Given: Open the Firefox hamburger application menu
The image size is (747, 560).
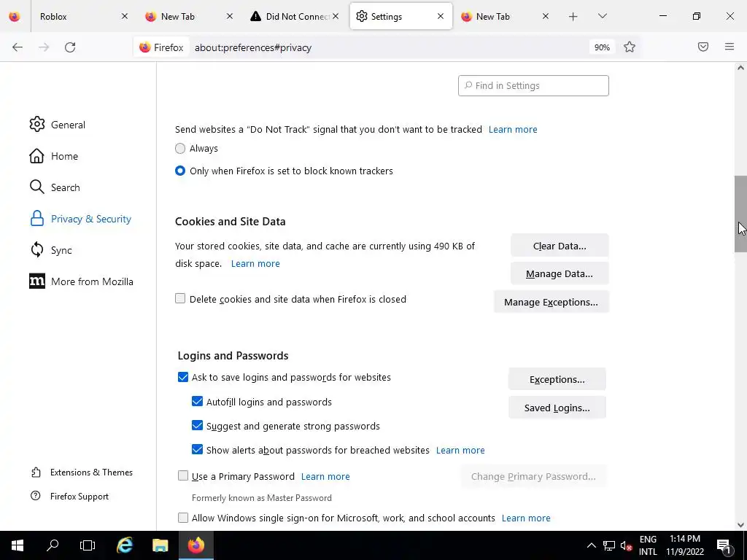Looking at the screenshot, I should [x=729, y=47].
